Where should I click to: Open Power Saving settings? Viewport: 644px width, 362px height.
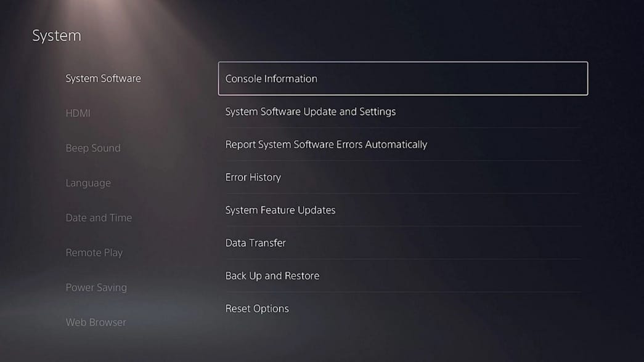tap(96, 287)
